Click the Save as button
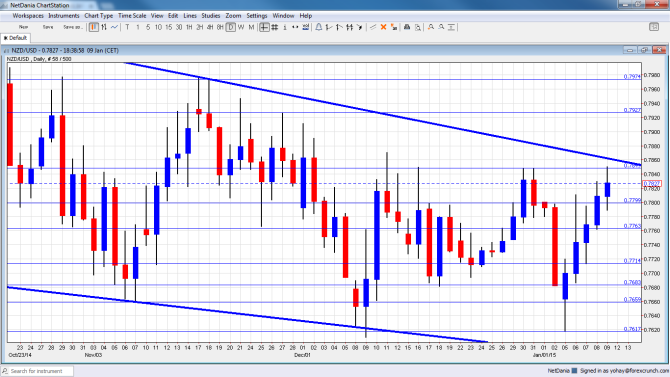 73,27
